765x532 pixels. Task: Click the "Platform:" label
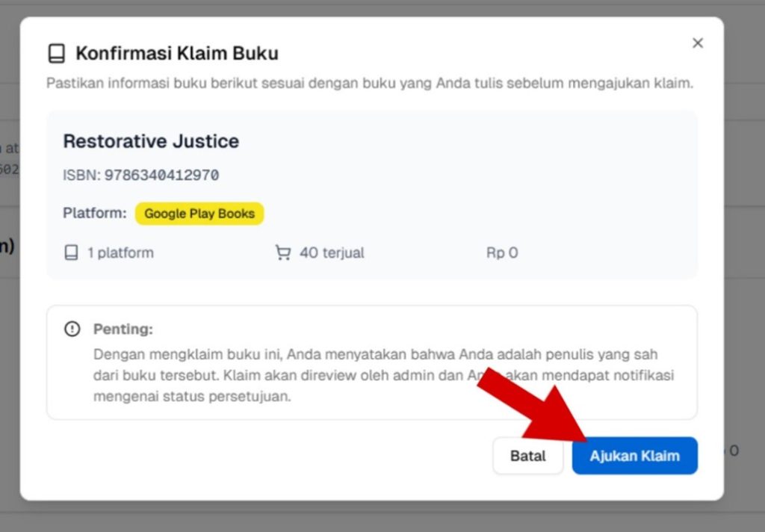(95, 214)
